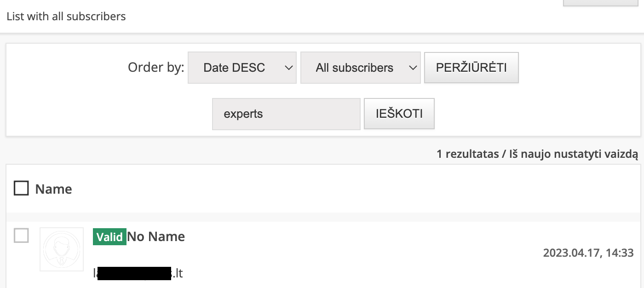Screen dimensions: 644x288
Task: Tick the select-all checkbox beside Name header
Action: [21, 188]
